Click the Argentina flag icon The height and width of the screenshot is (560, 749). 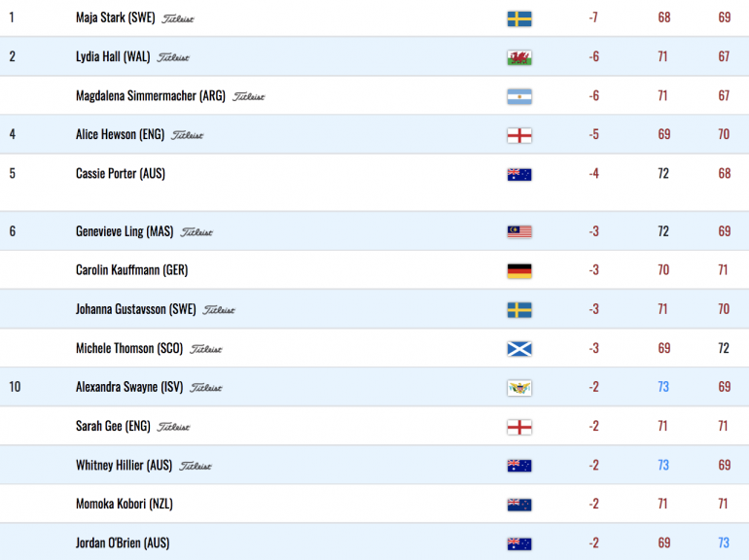(519, 96)
